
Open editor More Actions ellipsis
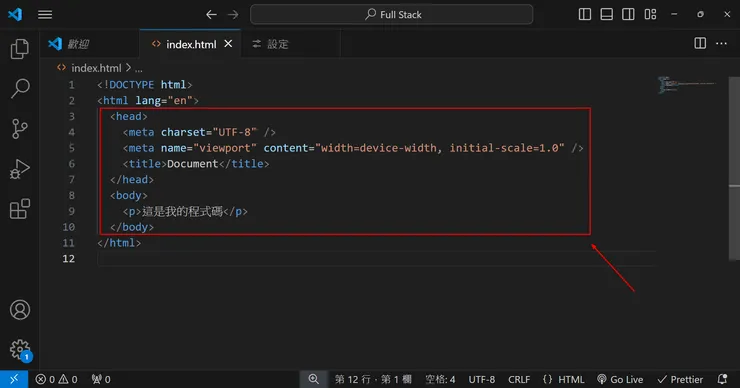tap(722, 43)
